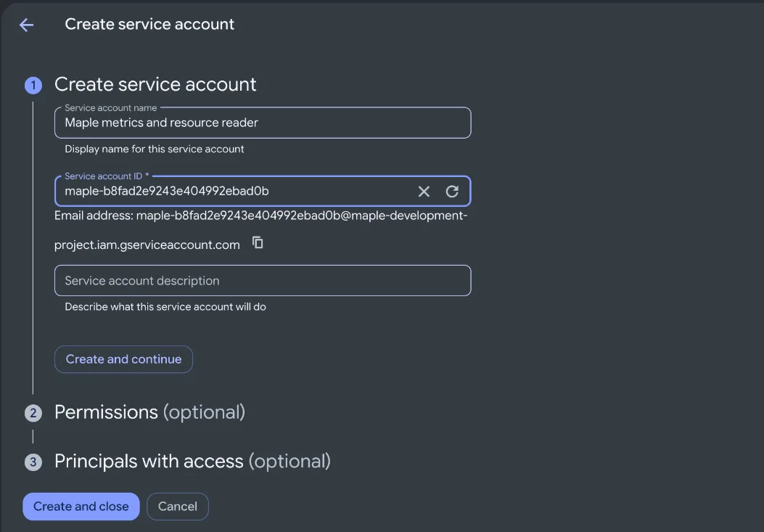Click 'Describe what this service account will do' text
Screen dimensions: 764x532
[x=165, y=307]
